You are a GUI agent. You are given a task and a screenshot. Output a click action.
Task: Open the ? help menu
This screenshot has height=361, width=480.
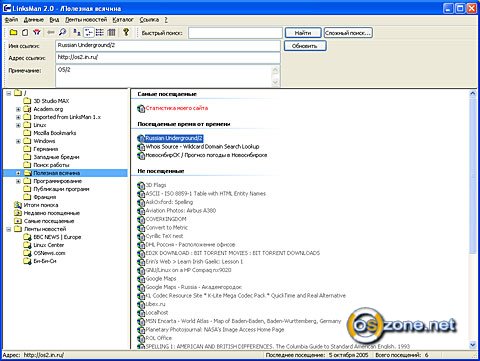(x=166, y=20)
